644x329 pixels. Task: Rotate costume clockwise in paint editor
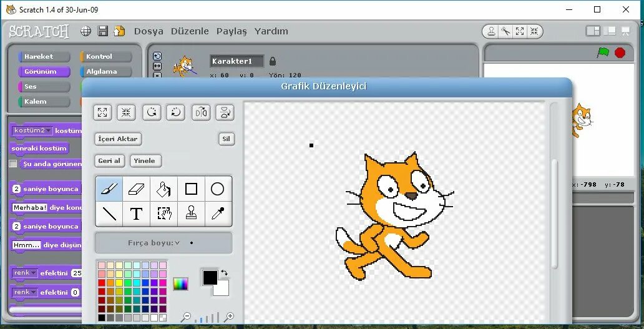click(x=175, y=112)
